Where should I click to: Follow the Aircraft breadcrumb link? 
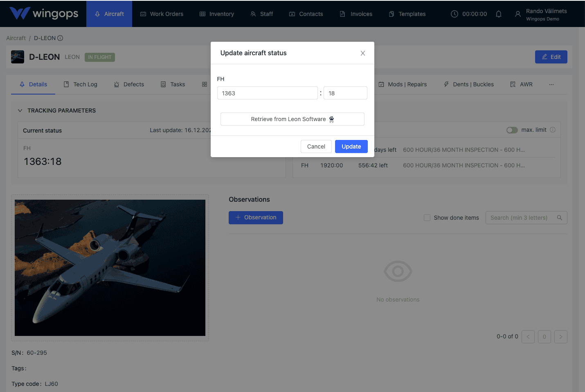coord(16,38)
